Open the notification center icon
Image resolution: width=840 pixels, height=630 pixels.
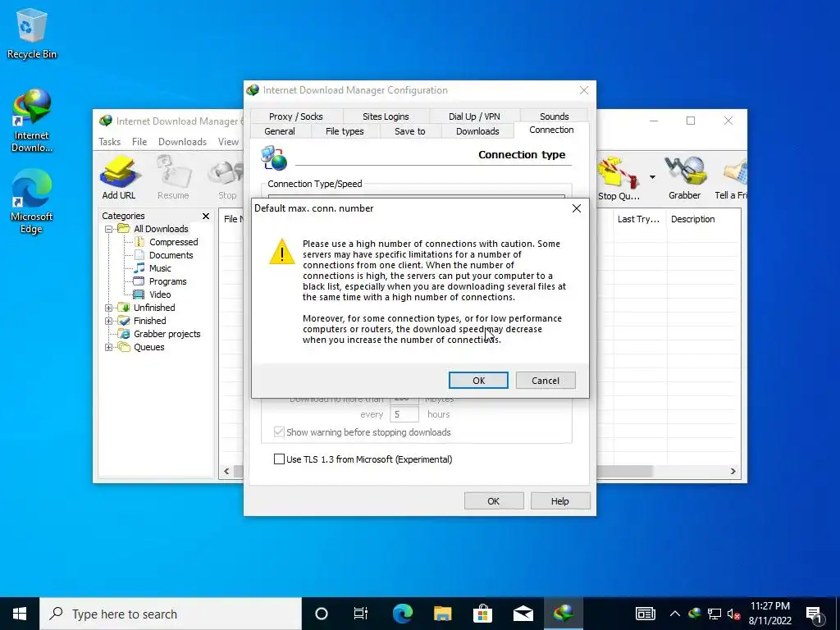[815, 614]
